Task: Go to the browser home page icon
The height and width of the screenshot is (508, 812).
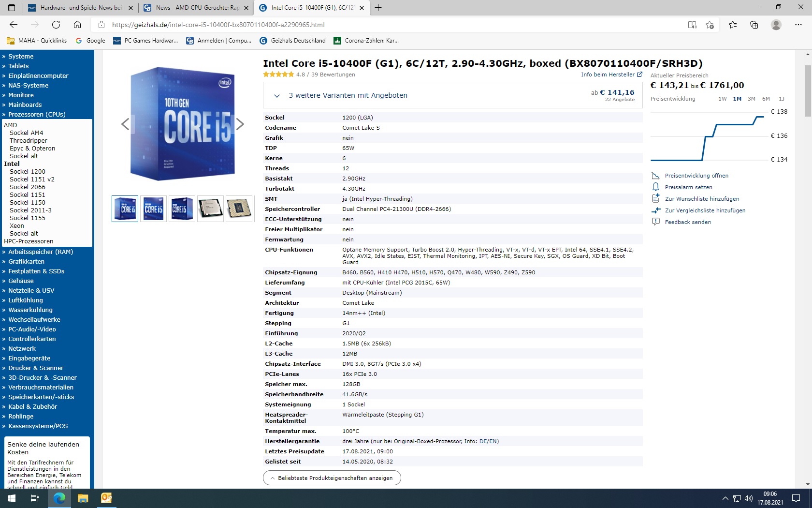Action: click(77, 25)
